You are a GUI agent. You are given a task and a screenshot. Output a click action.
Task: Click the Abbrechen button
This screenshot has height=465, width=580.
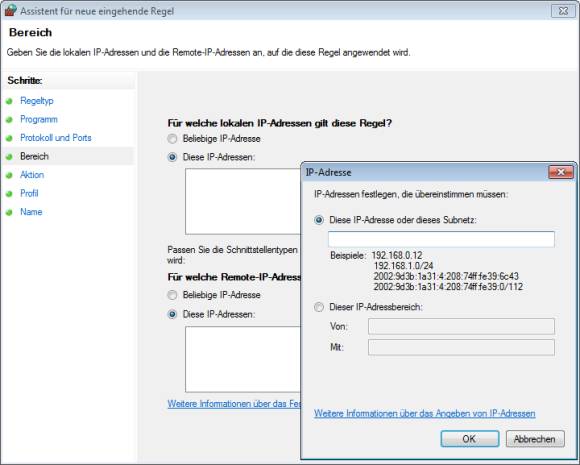click(x=535, y=439)
